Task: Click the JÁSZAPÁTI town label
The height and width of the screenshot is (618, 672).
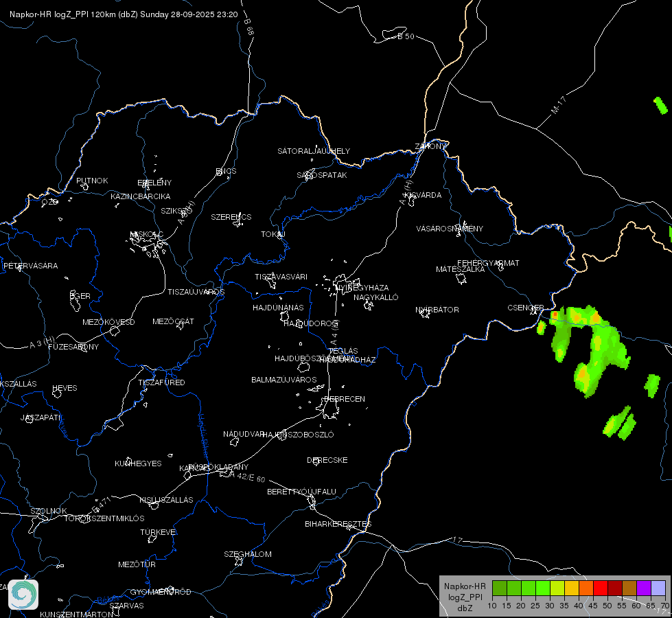Action: (41, 417)
